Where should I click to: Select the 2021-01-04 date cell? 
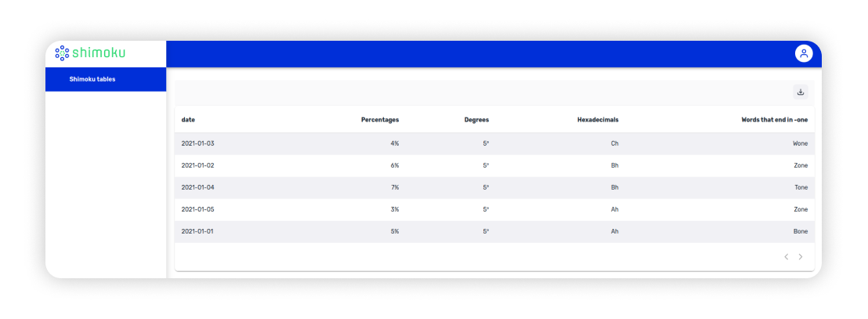(x=197, y=187)
